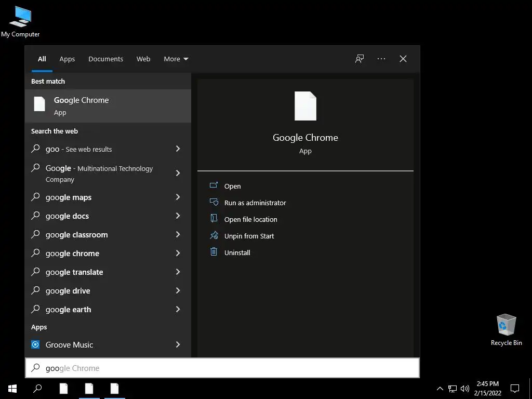
Task: Click the magnifier icon beside google docs
Action: tap(35, 215)
